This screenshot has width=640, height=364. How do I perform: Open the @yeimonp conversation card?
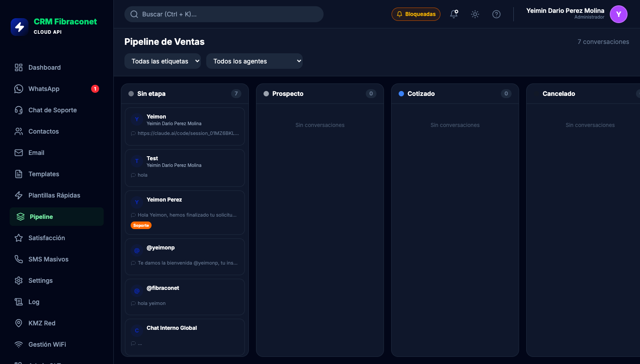185,257
